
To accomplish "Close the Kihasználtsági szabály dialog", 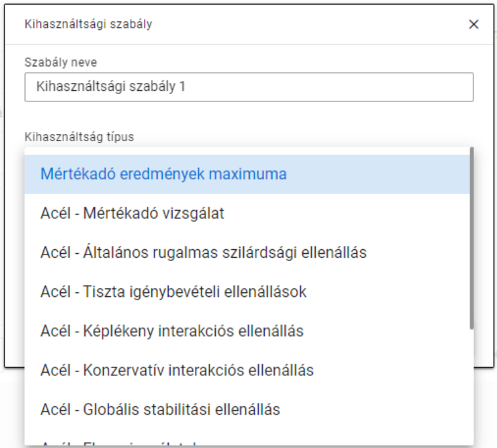I will coord(474,25).
